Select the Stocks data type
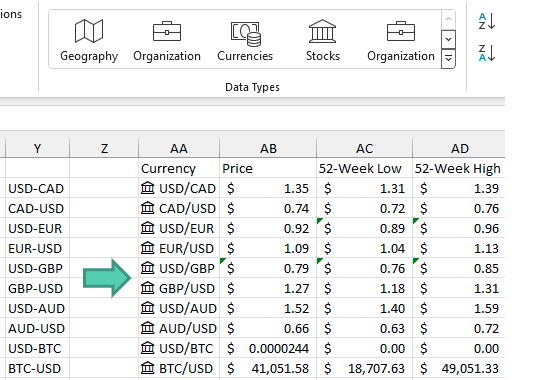This screenshot has width=542, height=380. pyautogui.click(x=323, y=40)
